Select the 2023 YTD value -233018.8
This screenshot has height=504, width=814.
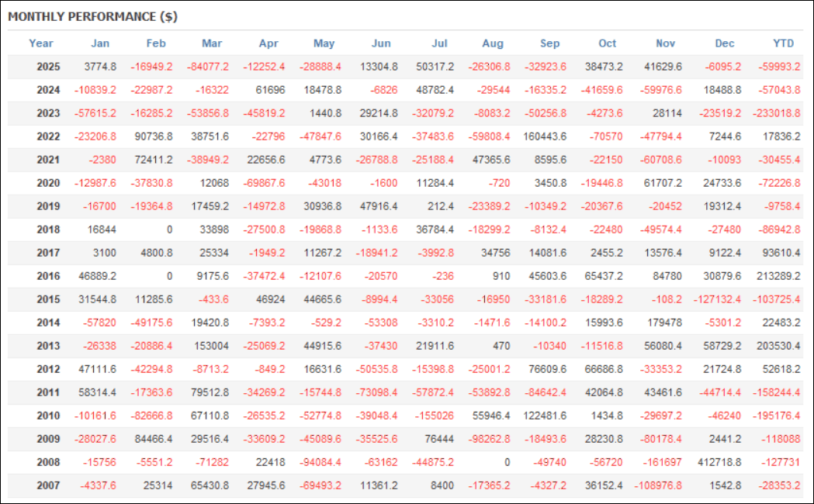click(775, 113)
